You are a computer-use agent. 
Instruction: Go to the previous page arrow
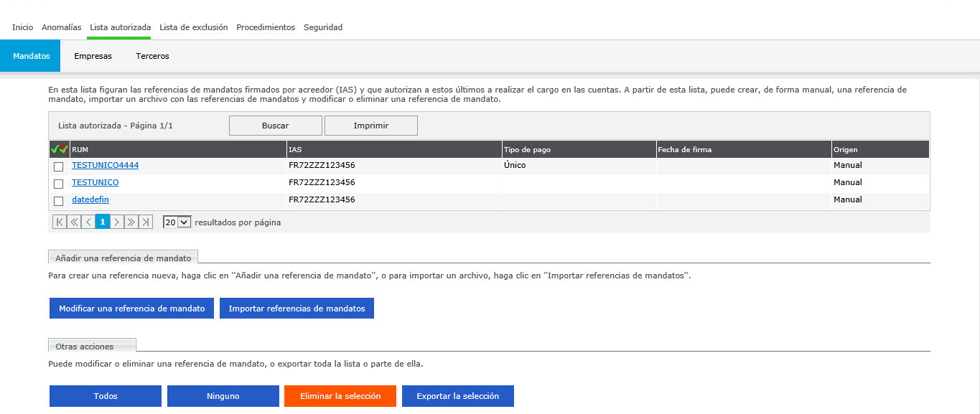coord(88,222)
